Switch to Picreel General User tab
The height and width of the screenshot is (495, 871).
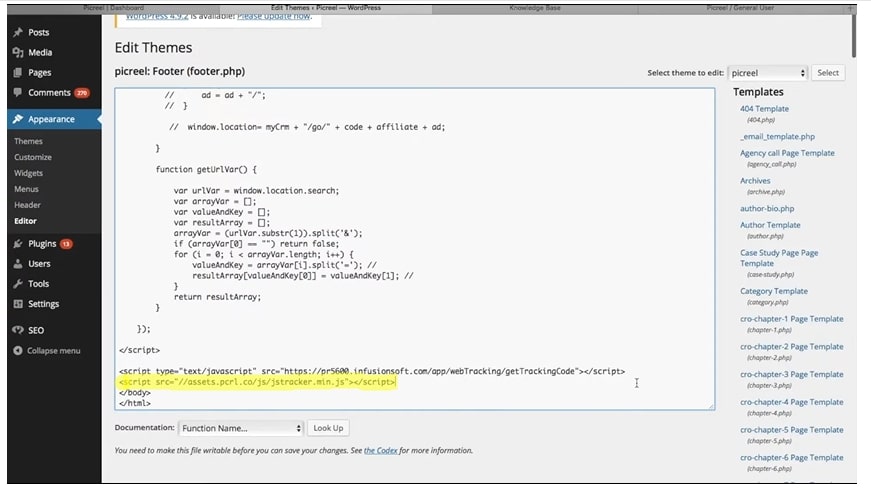[x=740, y=8]
